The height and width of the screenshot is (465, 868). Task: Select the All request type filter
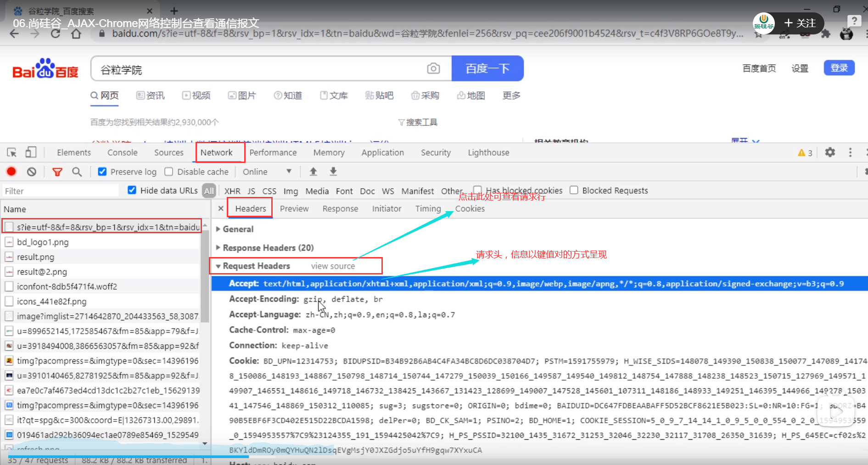(x=209, y=190)
